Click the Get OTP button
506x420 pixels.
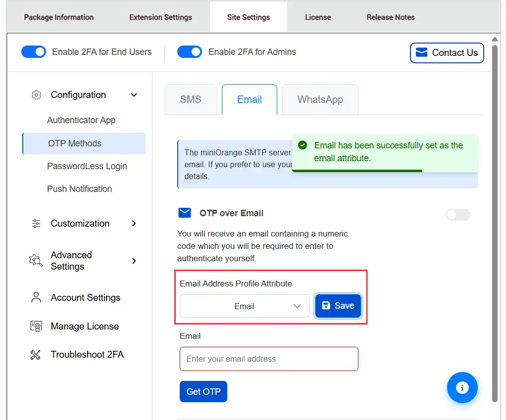click(203, 391)
